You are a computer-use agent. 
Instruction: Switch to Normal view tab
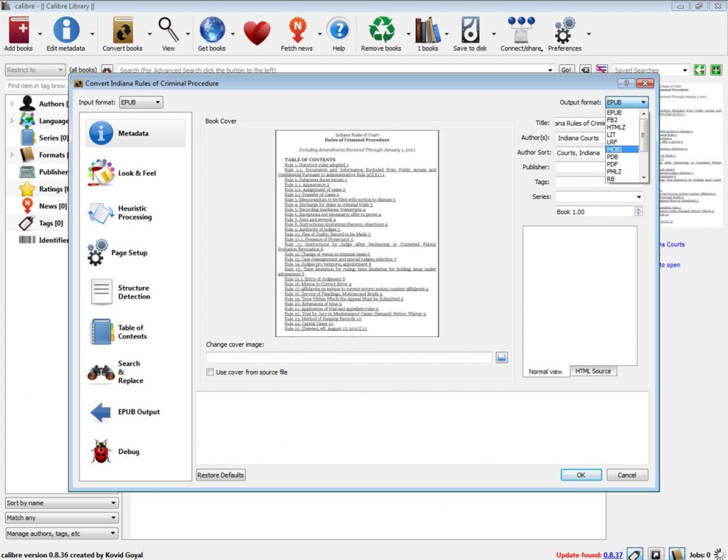(x=545, y=372)
